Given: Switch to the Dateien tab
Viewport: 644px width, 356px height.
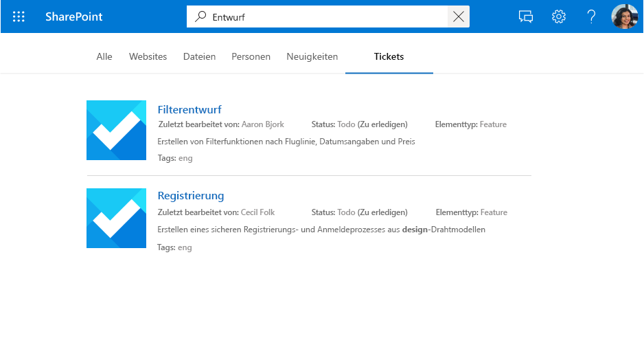Looking at the screenshot, I should click(199, 57).
